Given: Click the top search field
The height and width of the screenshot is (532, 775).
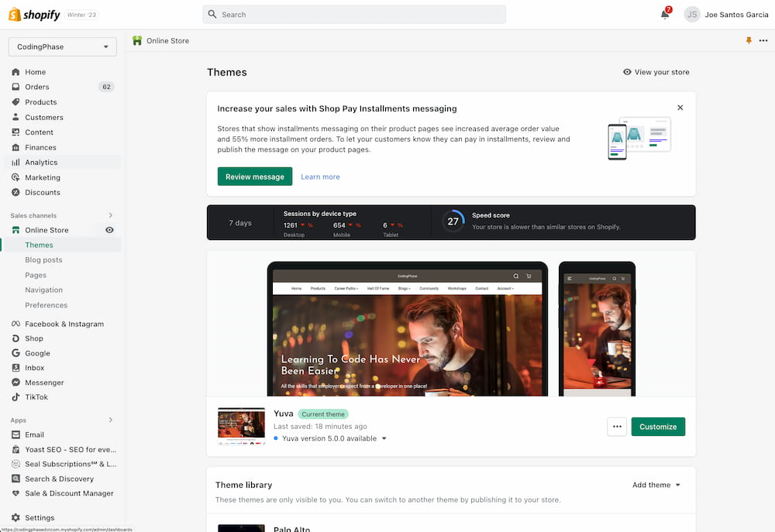Looking at the screenshot, I should coord(354,14).
